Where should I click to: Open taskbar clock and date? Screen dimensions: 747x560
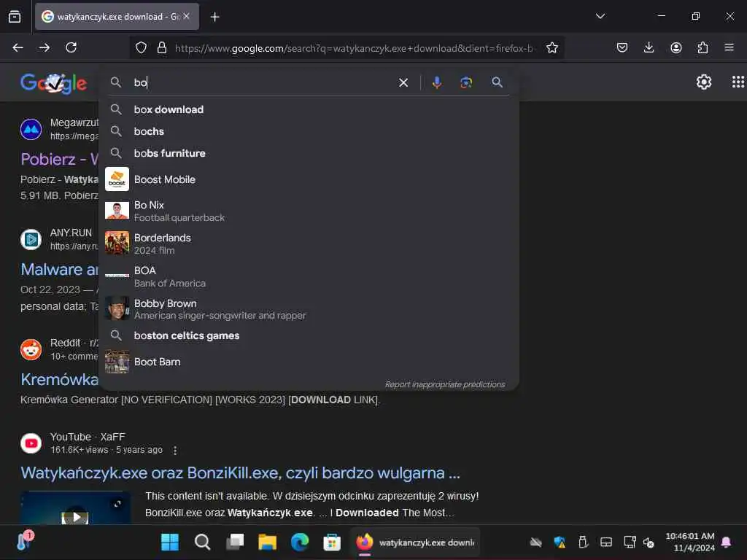coord(690,542)
